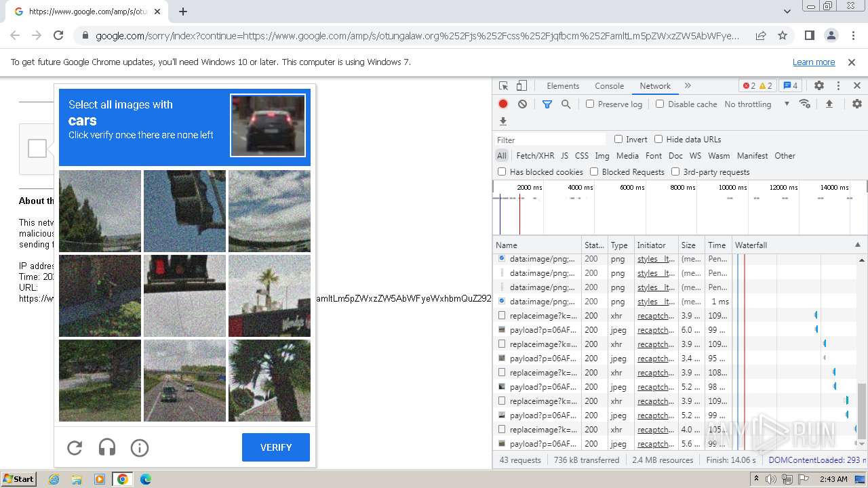Screen dimensions: 868x488
Task: Filter requests by Fetch/XHR
Action: click(535, 155)
